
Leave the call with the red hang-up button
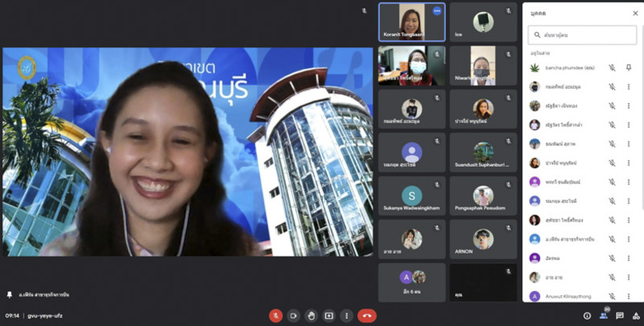[x=367, y=316]
